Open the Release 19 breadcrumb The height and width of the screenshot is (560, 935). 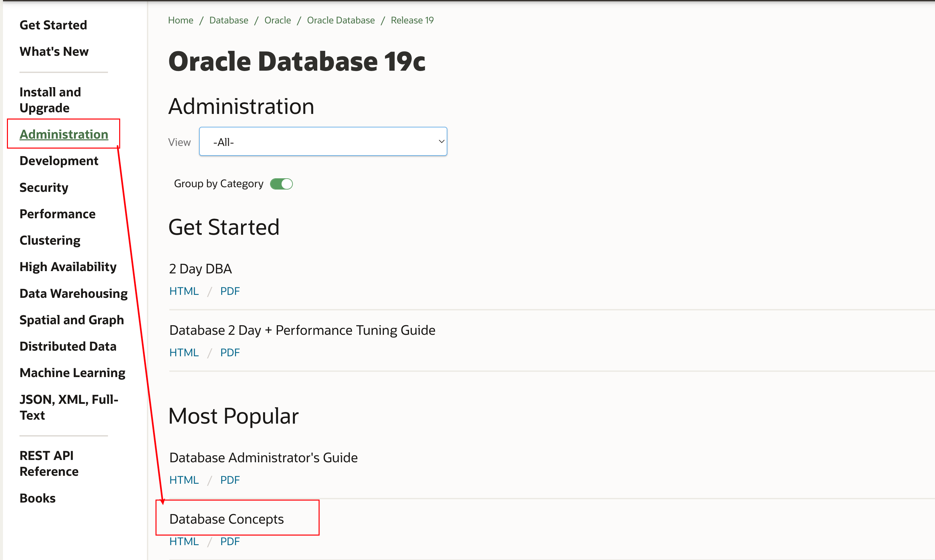(412, 20)
